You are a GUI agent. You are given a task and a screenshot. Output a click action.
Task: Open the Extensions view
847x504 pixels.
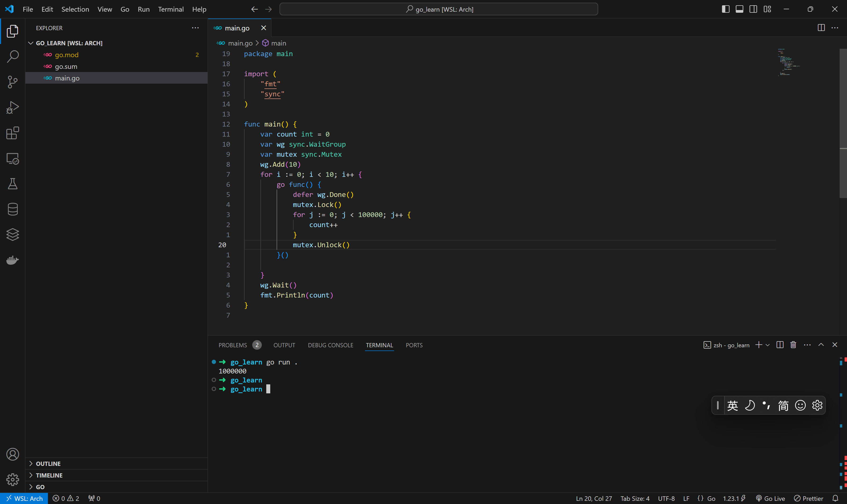tap(12, 133)
